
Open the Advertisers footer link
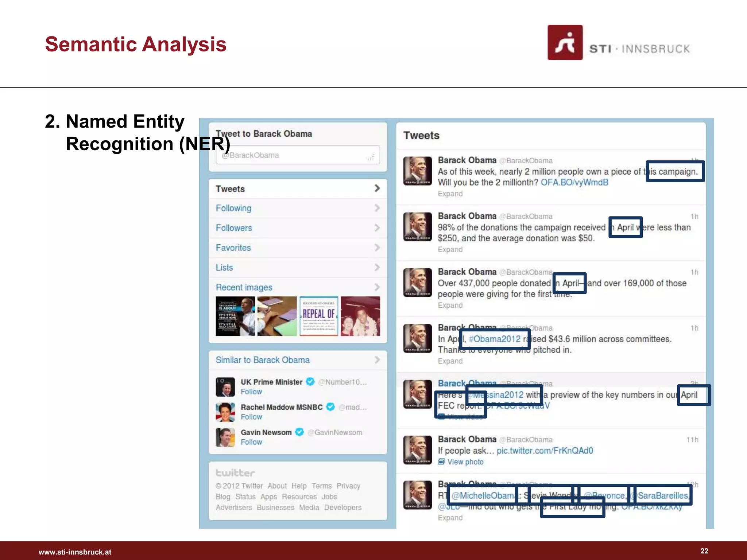[x=234, y=507]
